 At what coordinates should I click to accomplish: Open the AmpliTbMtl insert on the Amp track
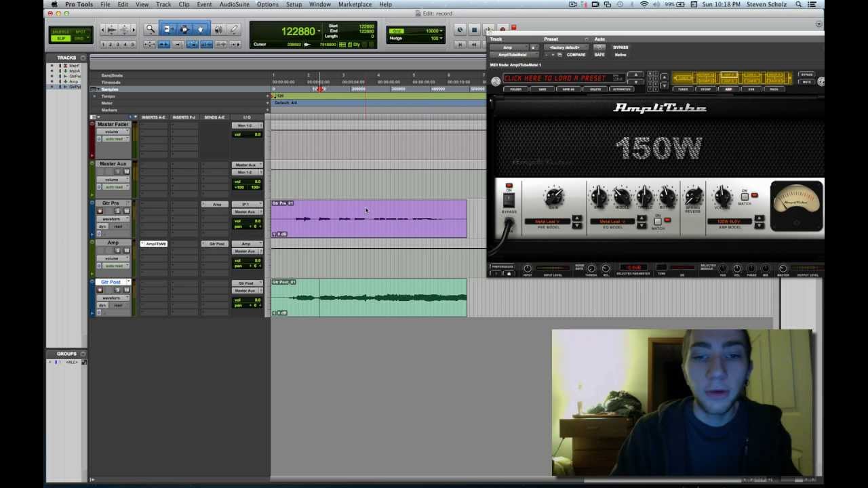tap(155, 244)
